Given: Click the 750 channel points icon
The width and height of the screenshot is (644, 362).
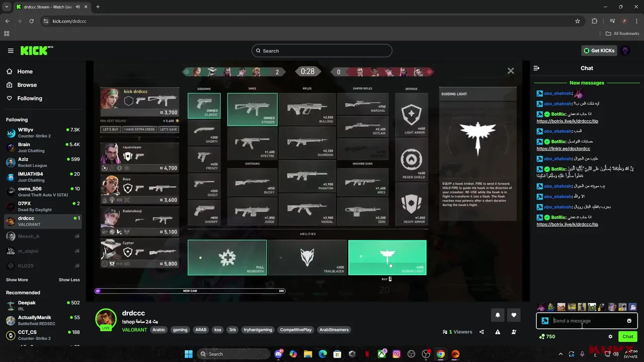Looking at the screenshot, I should click(x=542, y=336).
